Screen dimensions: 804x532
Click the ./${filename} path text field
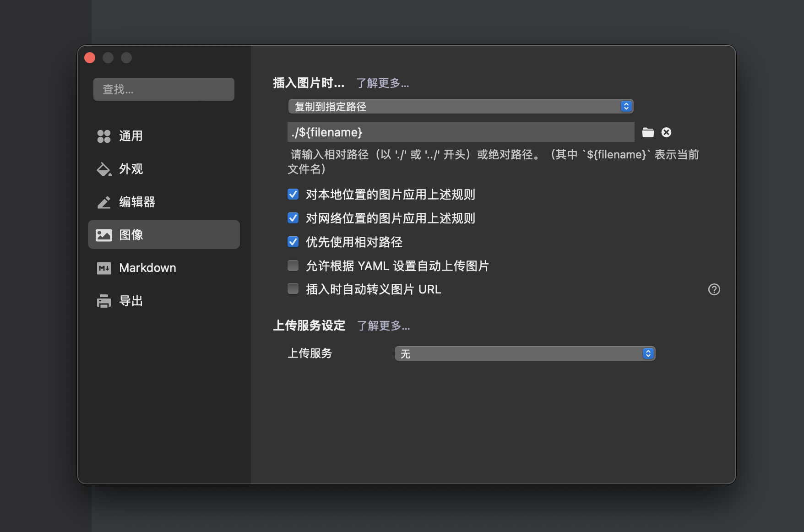point(460,132)
